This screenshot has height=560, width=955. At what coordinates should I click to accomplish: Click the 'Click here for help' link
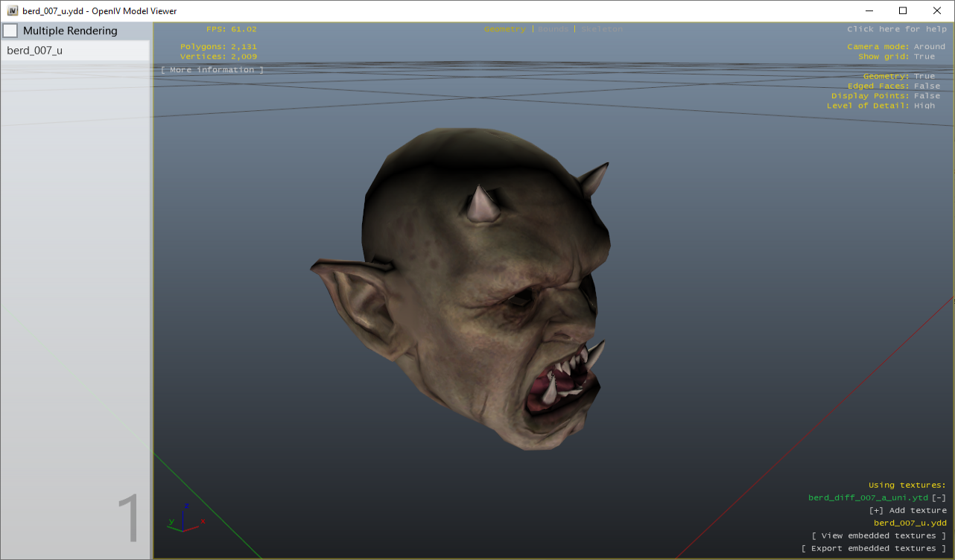coord(896,29)
